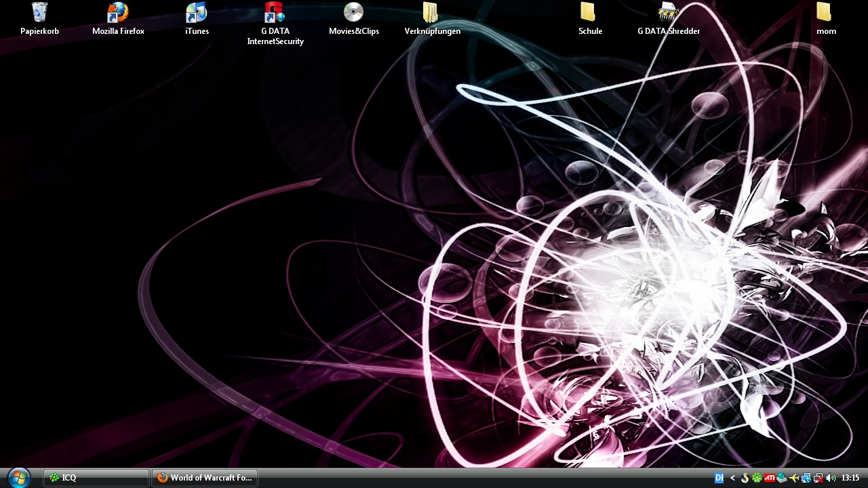868x488 pixels.
Task: Switch to the World of Warcraft Firefox window
Action: [x=205, y=478]
